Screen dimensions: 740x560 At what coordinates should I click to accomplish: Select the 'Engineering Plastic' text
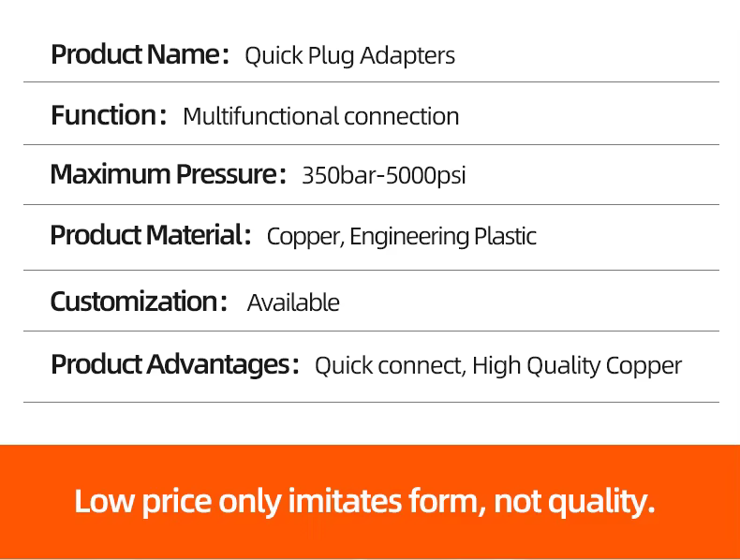(x=443, y=237)
